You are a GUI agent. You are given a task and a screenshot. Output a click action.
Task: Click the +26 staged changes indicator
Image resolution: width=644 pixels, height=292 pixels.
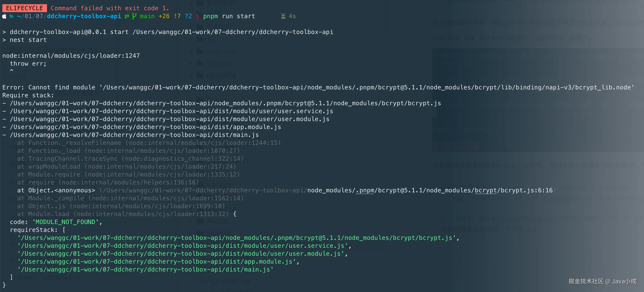[x=164, y=16]
